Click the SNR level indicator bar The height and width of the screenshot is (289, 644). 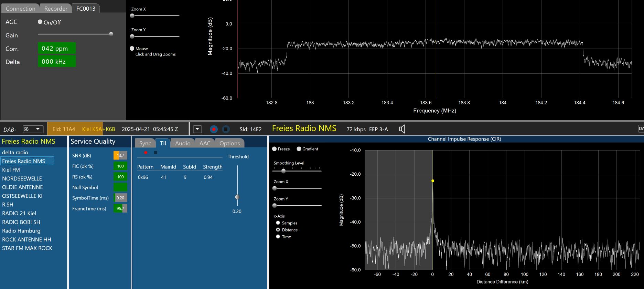(120, 155)
